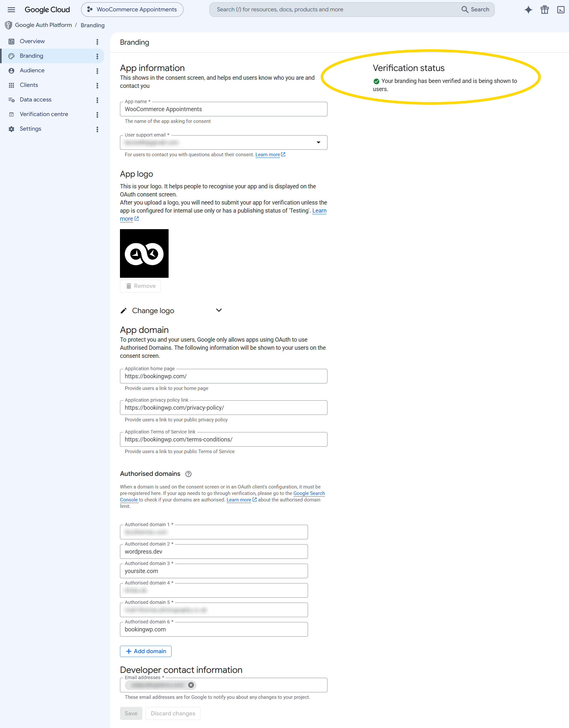This screenshot has width=569, height=728.
Task: Open Learn more link under support email
Action: click(x=270, y=155)
